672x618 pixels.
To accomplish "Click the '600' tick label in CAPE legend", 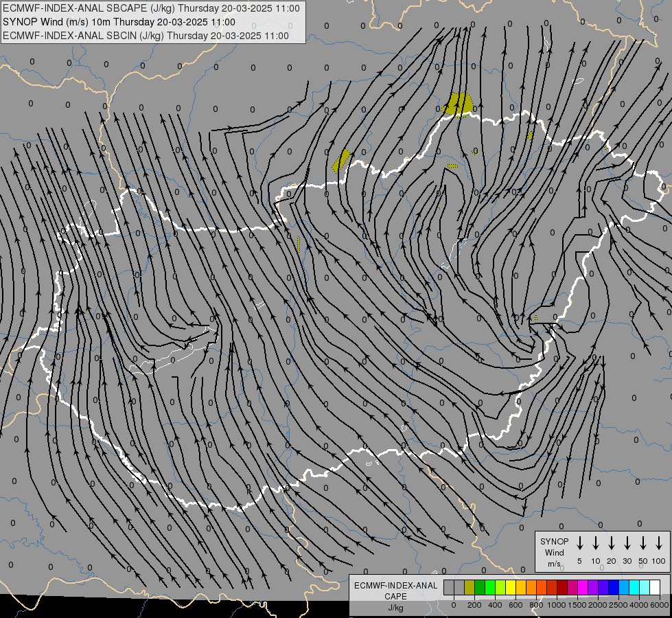I will click(515, 605).
